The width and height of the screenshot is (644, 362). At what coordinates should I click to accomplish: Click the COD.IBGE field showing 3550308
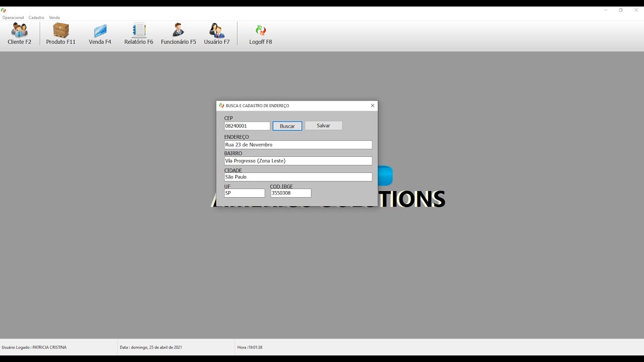pyautogui.click(x=291, y=193)
